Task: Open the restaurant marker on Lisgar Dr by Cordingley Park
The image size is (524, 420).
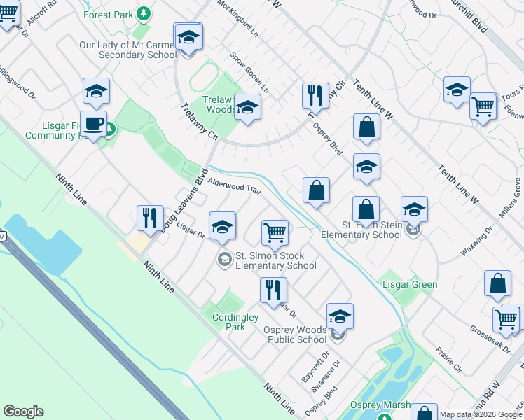Action: 273,292
